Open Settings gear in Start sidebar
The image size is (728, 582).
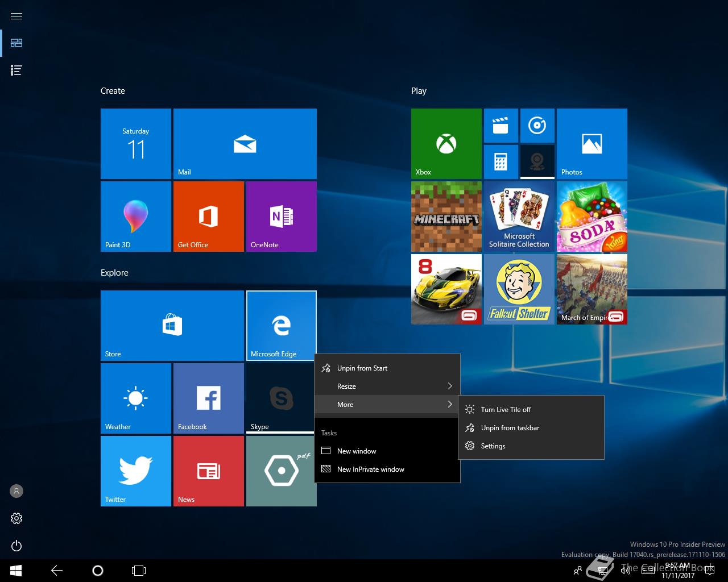pos(16,518)
